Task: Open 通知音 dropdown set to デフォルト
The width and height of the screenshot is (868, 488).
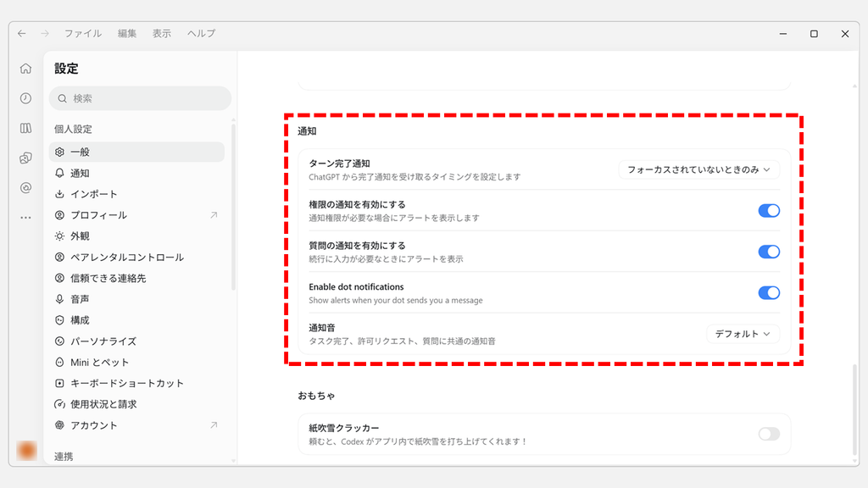Action: (743, 334)
